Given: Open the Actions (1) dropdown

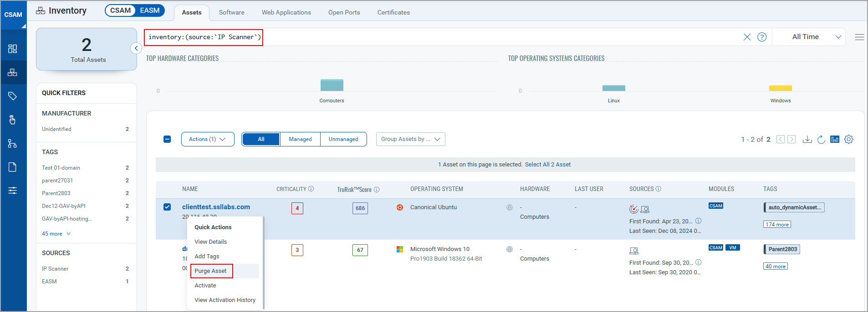Looking at the screenshot, I should 208,139.
